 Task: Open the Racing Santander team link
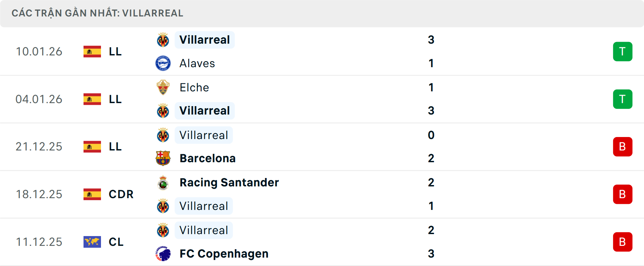click(x=229, y=183)
